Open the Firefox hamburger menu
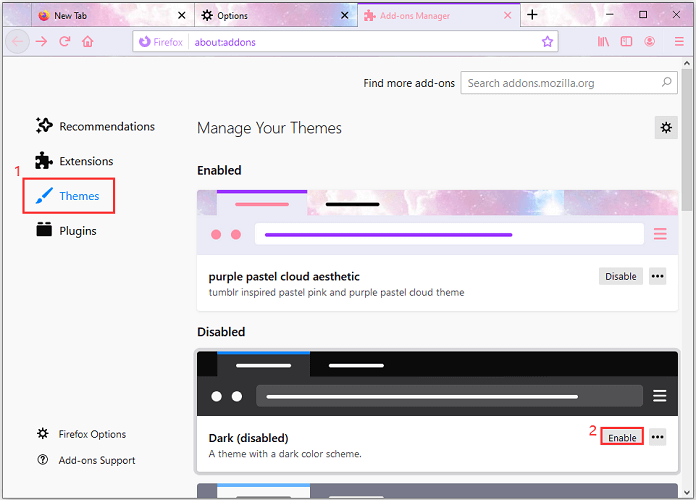Image resolution: width=696 pixels, height=500 pixels. [x=679, y=42]
